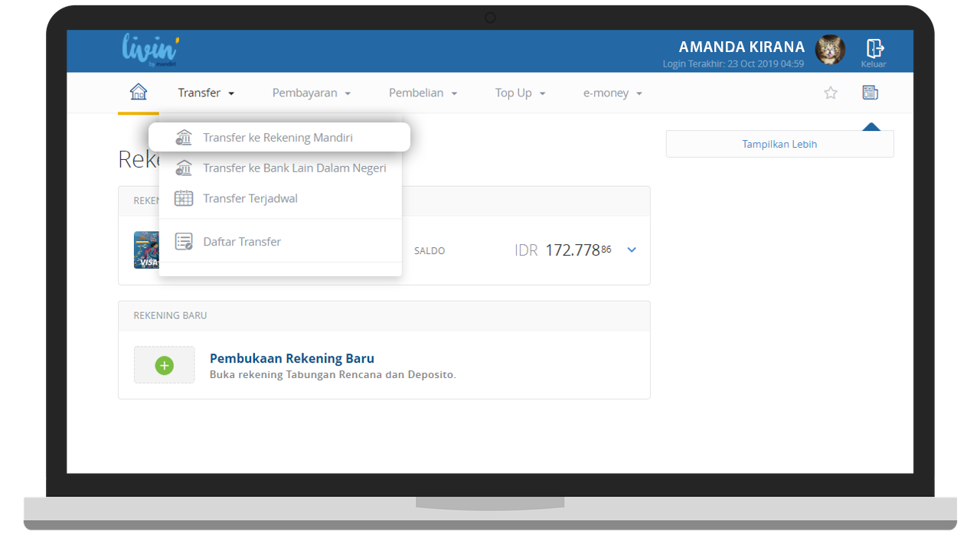Viewport: 980px width, 551px height.
Task: Select Transfer ke Rekening Mandiri
Action: (278, 138)
